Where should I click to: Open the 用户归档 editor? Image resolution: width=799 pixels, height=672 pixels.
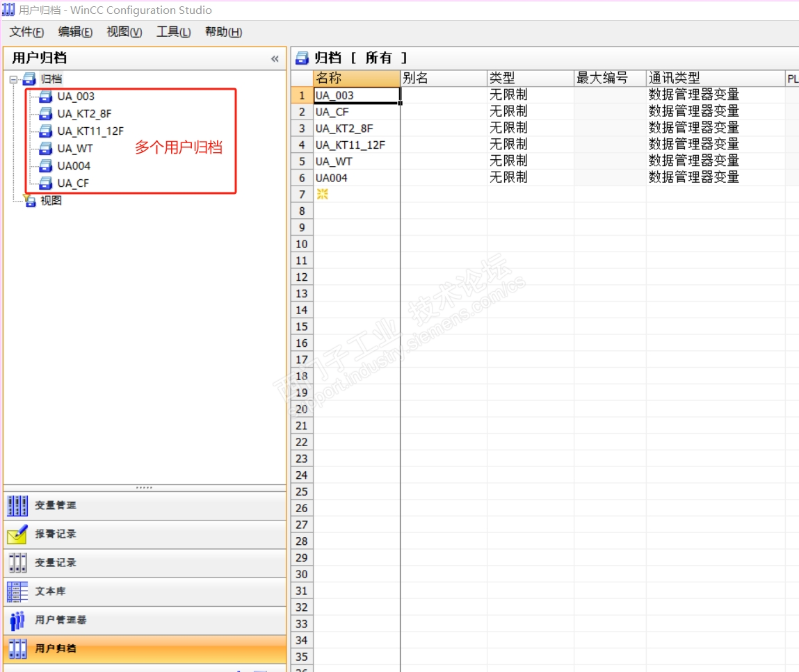point(145,648)
